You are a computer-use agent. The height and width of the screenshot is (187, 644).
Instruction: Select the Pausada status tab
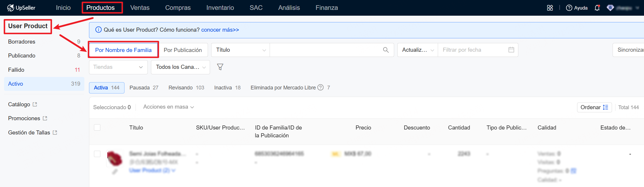click(x=144, y=88)
